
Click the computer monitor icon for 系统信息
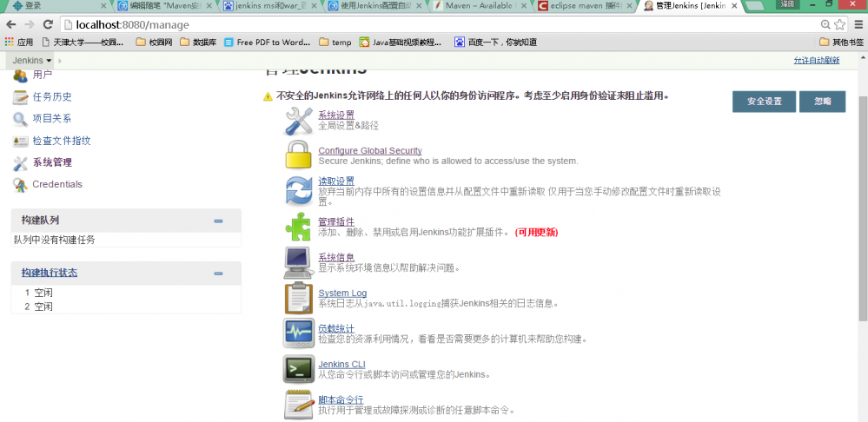[x=298, y=263]
